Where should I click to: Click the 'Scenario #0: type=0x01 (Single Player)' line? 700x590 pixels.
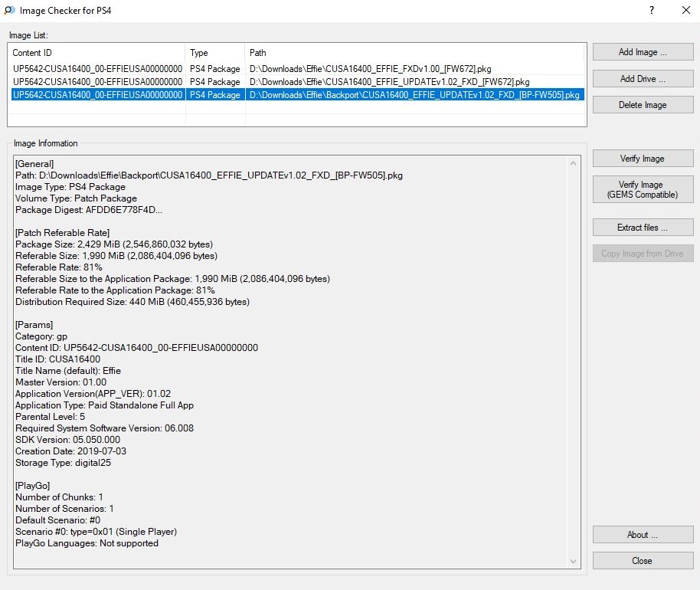pos(96,532)
